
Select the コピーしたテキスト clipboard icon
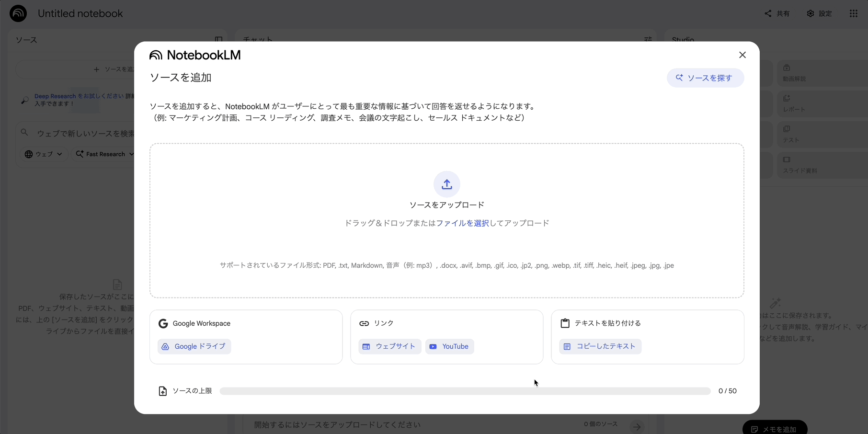pos(567,346)
